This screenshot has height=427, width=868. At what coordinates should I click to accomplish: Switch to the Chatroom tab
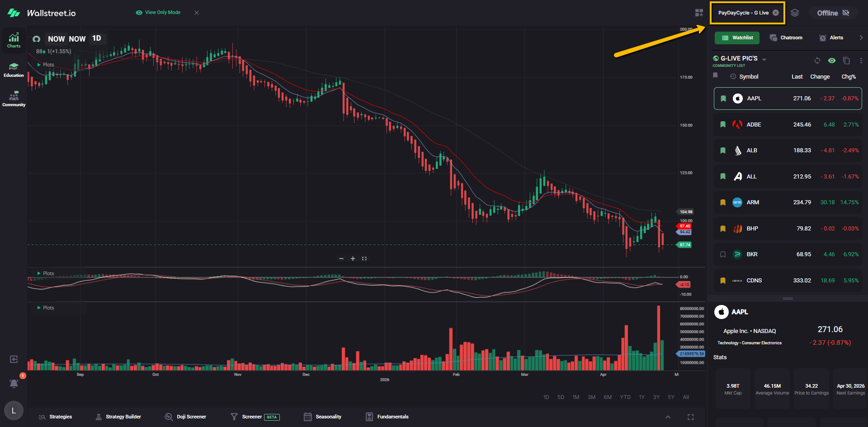[x=786, y=38]
